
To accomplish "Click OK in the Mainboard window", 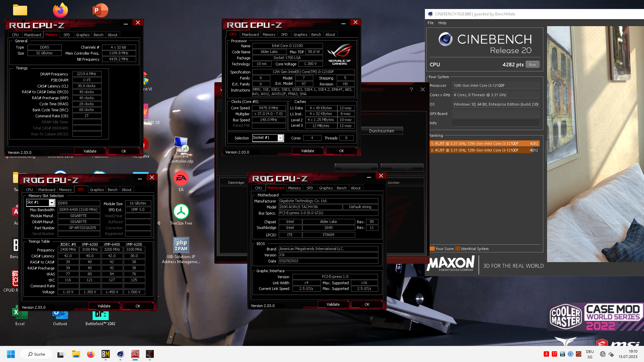I will 367,304.
